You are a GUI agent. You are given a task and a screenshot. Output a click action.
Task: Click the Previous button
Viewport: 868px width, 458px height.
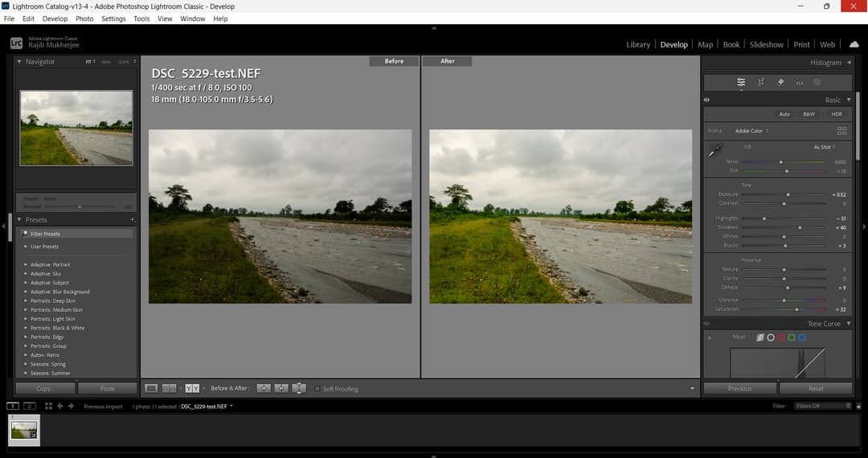tap(739, 388)
